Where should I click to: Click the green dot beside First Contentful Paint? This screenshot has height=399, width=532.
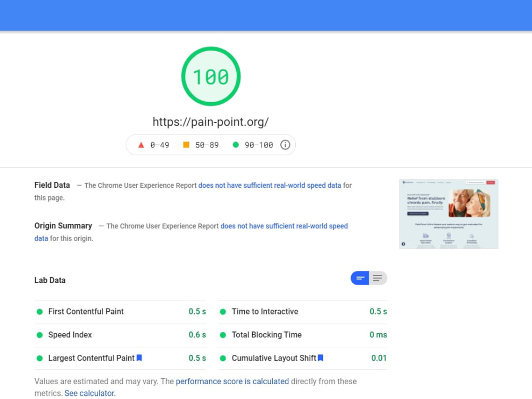(40, 312)
